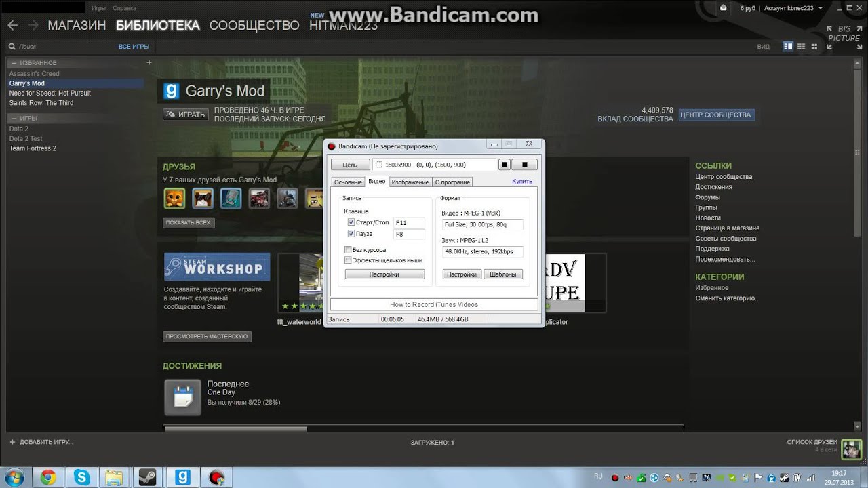Select Assassin's Creed in the library
This screenshot has height=488, width=868.
coord(34,74)
